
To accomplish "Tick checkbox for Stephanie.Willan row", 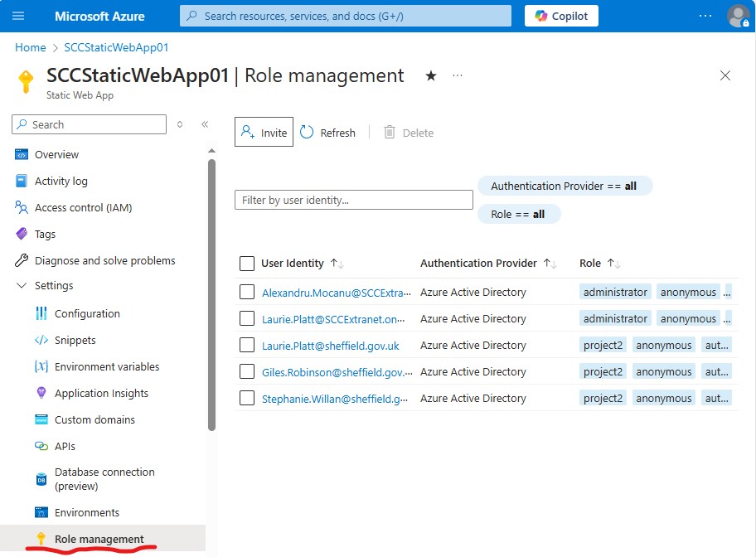I will pos(247,398).
